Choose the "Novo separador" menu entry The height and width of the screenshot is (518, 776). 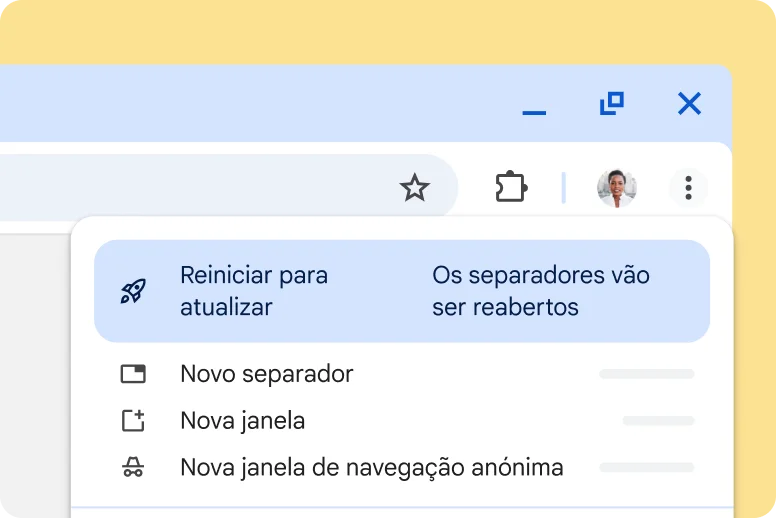tap(267, 374)
